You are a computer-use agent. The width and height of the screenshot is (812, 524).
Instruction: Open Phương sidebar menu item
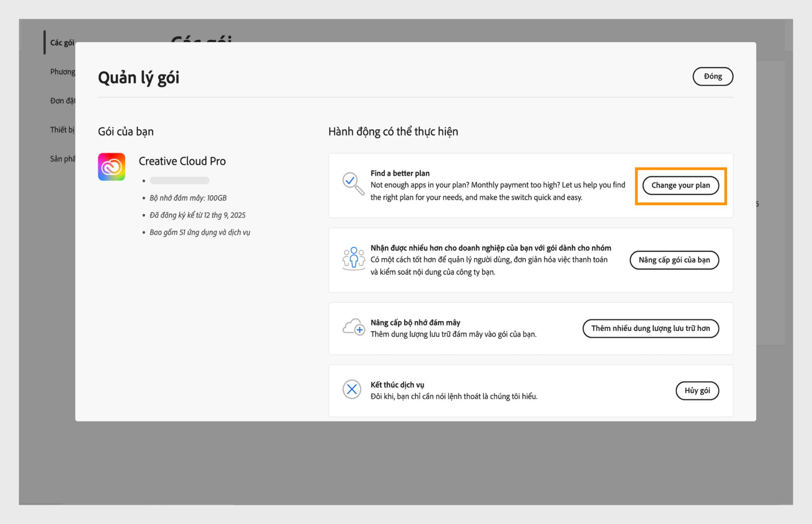click(x=62, y=72)
